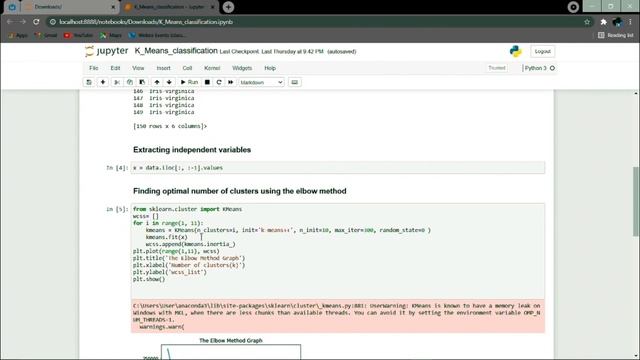Click inside the KMeans elbow code cell

(x=338, y=251)
